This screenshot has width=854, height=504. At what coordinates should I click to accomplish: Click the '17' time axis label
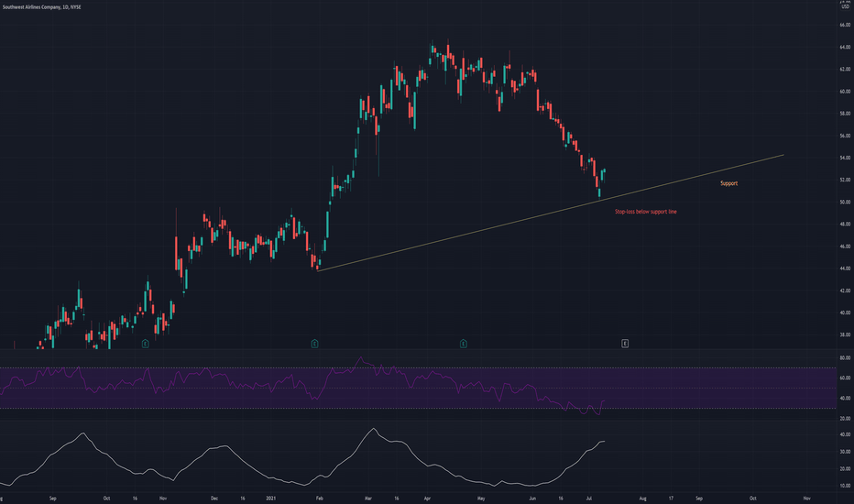[671, 498]
